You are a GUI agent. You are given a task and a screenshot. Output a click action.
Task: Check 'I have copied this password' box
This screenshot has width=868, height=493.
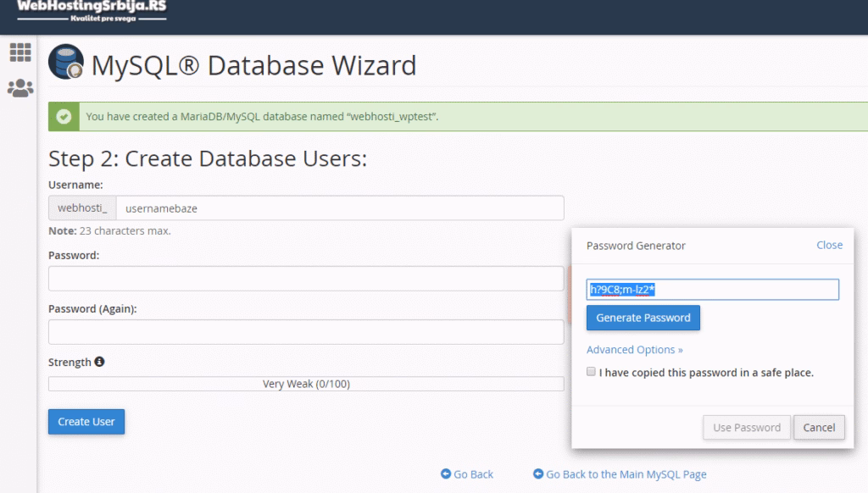pyautogui.click(x=591, y=371)
